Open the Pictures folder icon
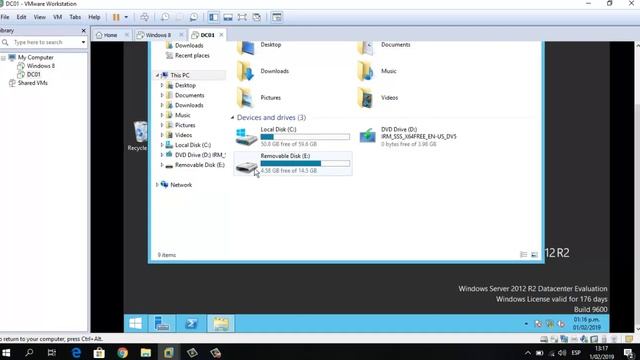640x360 pixels. click(245, 98)
